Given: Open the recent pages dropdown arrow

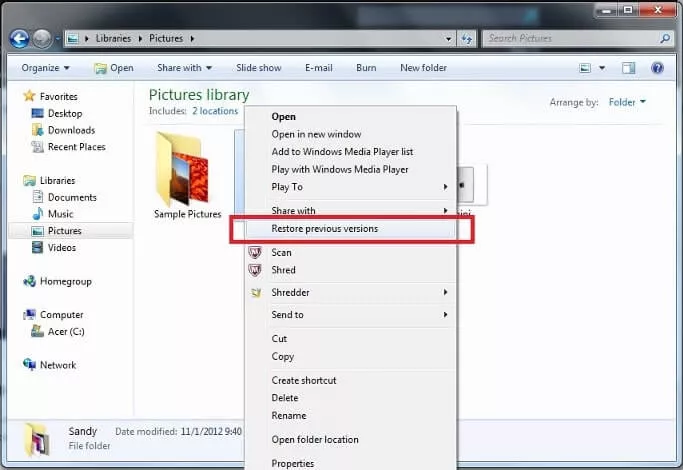Looking at the screenshot, I should click(57, 39).
